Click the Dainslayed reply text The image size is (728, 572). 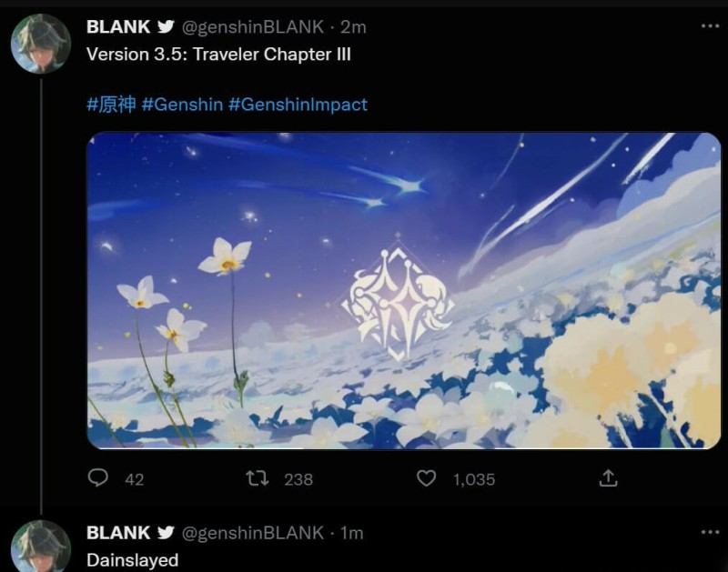tap(132, 560)
